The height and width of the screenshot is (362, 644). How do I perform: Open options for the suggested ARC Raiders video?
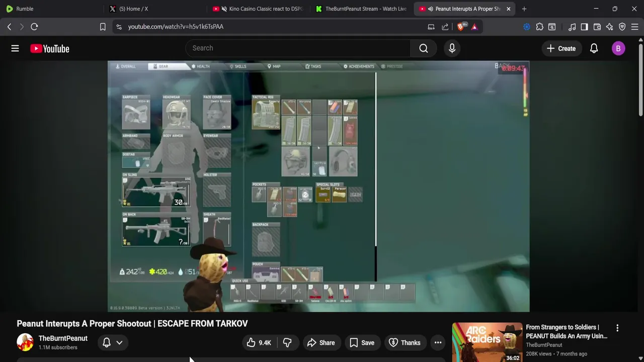tap(617, 328)
